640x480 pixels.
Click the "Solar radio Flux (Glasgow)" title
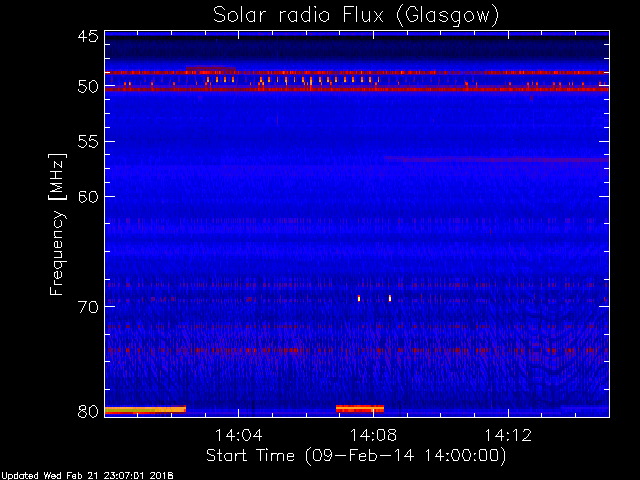pos(356,16)
